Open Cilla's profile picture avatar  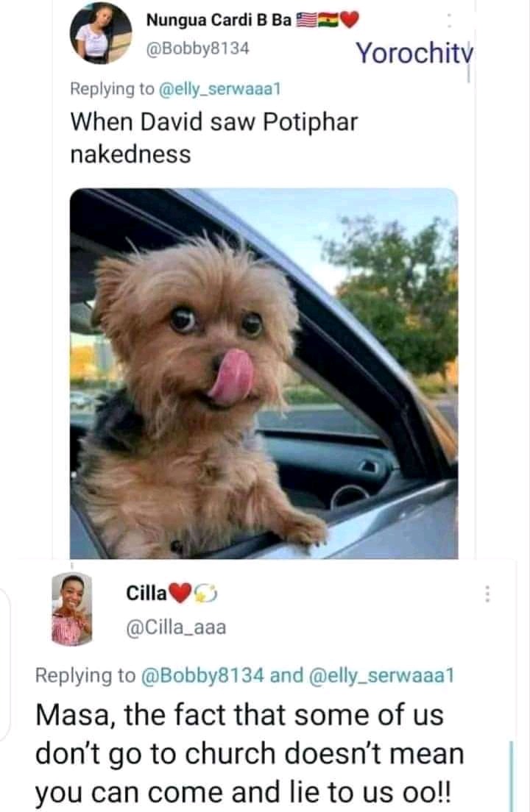coord(72,609)
